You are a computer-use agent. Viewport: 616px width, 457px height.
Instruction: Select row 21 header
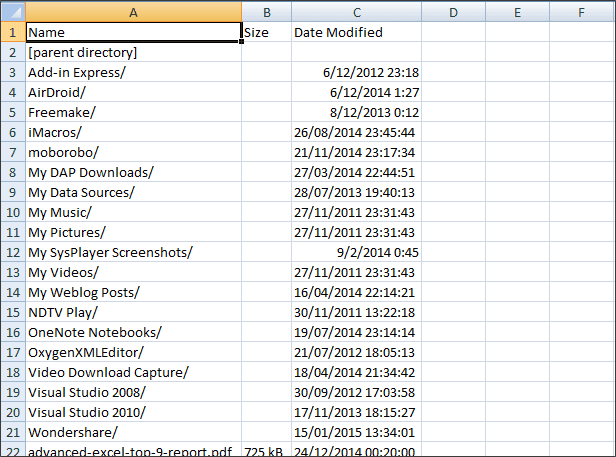(13, 432)
